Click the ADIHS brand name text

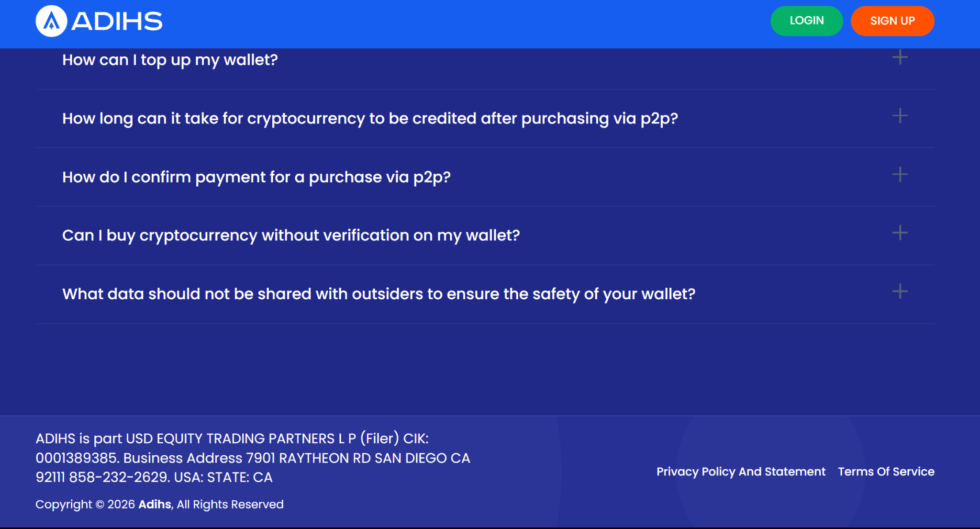click(117, 22)
